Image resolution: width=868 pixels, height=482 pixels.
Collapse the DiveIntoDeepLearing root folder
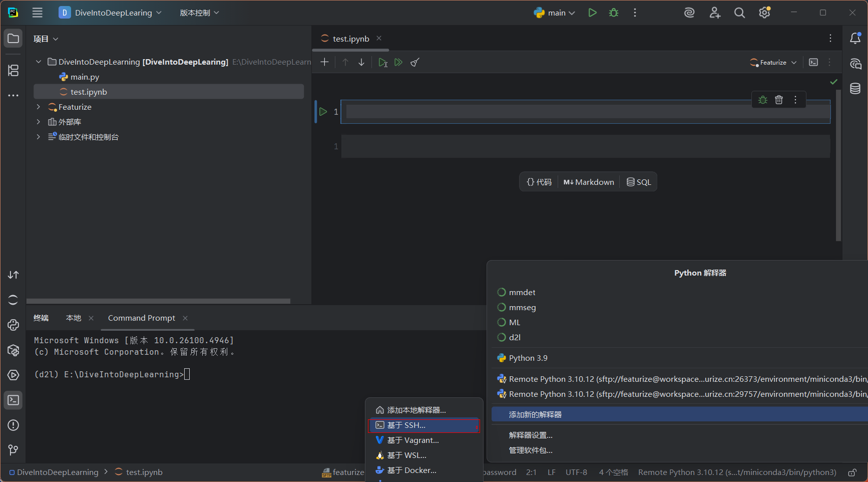tap(39, 62)
